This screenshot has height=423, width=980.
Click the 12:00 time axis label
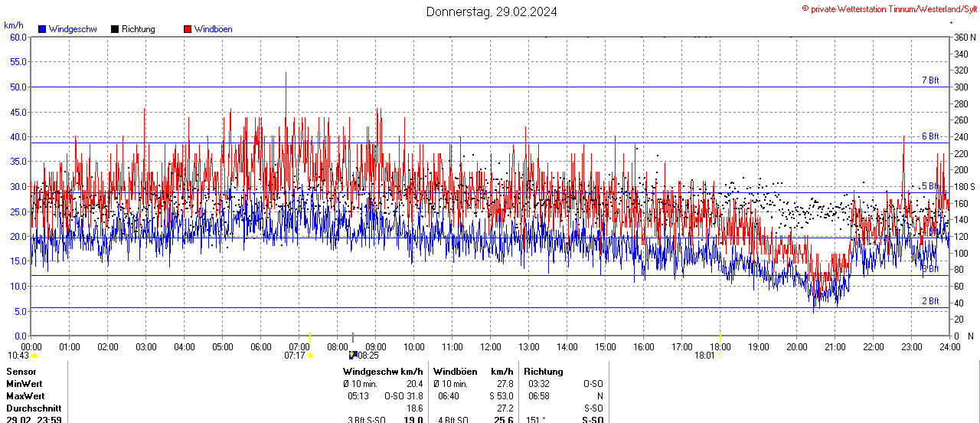pos(490,346)
